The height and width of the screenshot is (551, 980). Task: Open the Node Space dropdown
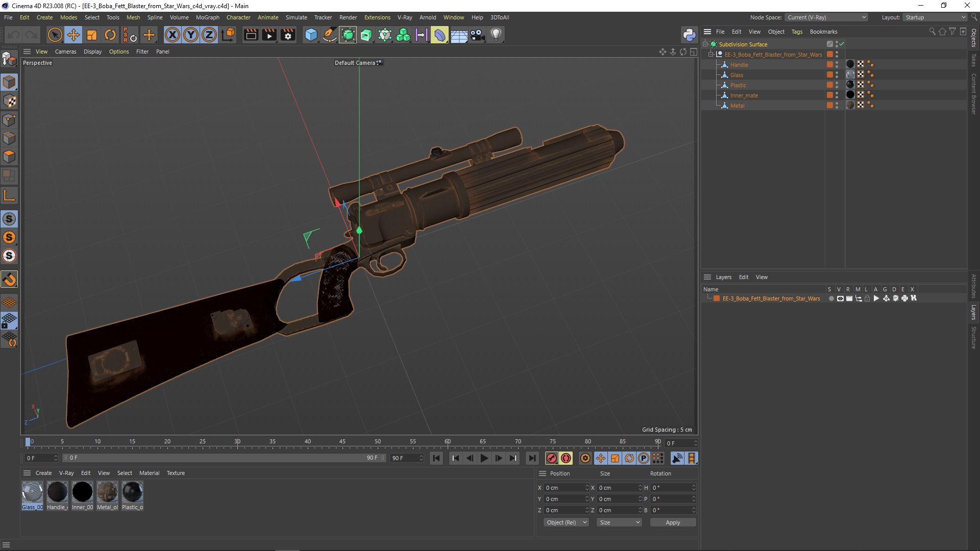click(826, 17)
